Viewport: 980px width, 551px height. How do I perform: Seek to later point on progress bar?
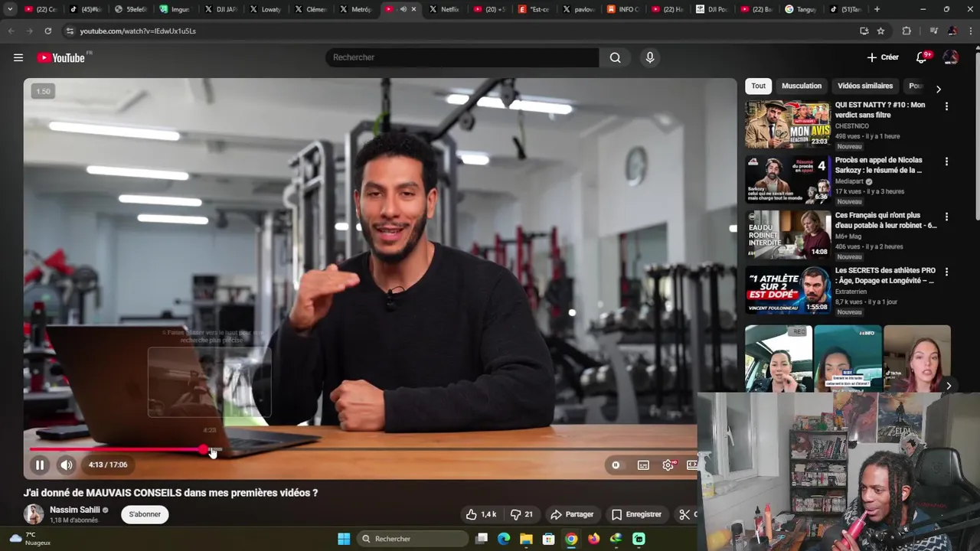[x=459, y=450]
